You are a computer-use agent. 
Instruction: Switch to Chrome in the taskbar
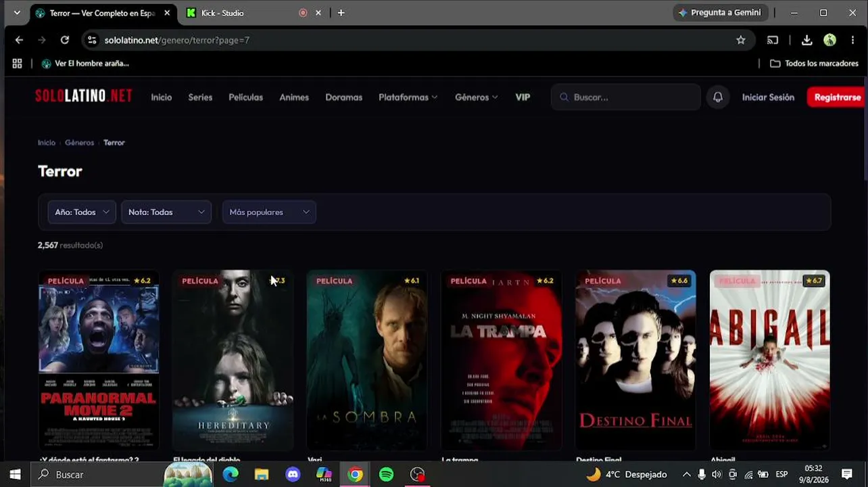coord(355,474)
